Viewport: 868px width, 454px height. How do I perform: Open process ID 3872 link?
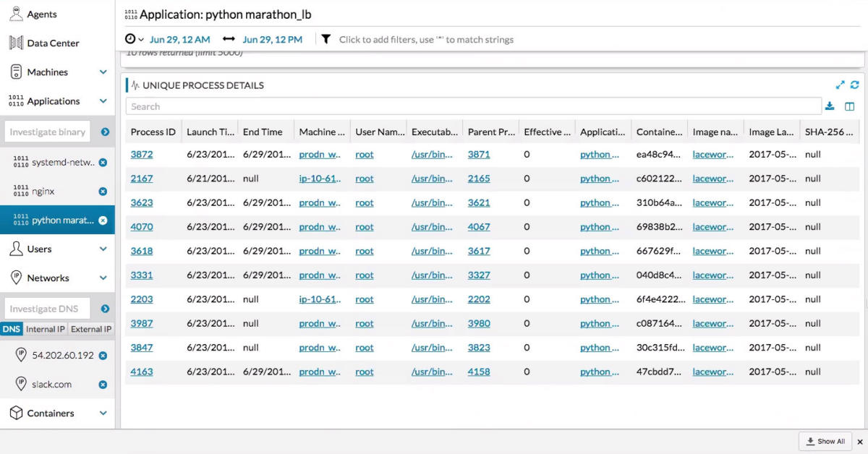142,154
